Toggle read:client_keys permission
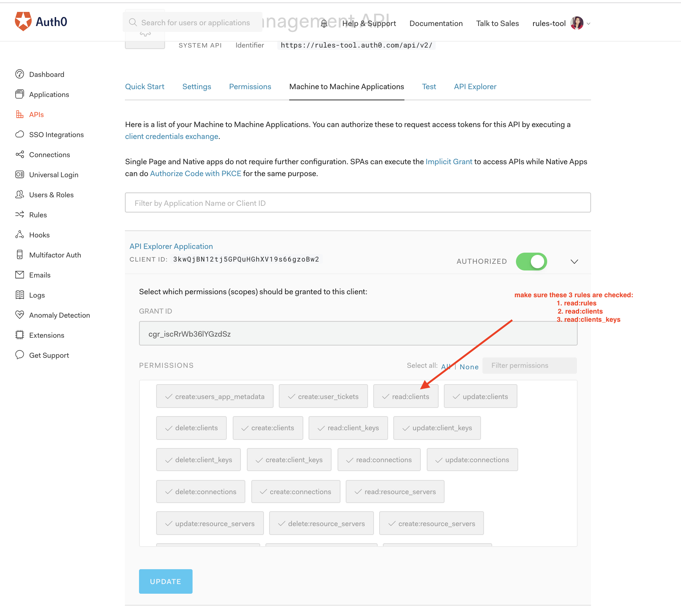681x616 pixels. pos(348,428)
